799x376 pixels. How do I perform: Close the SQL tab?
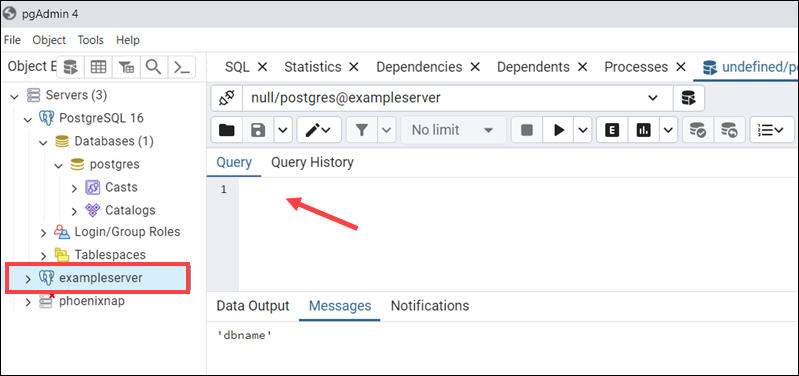(262, 67)
